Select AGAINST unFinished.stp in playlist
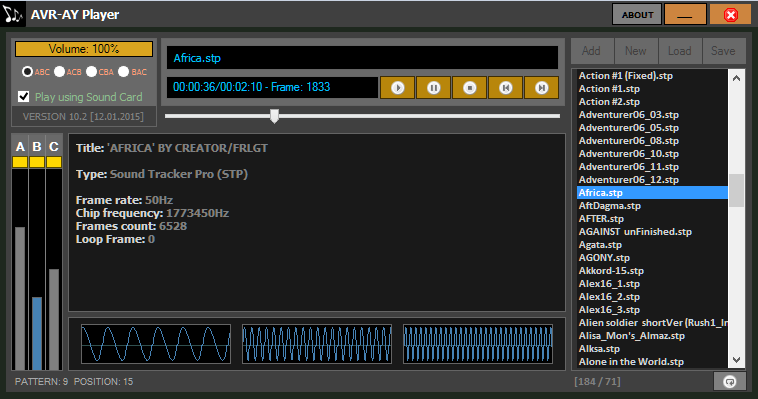 coord(652,232)
